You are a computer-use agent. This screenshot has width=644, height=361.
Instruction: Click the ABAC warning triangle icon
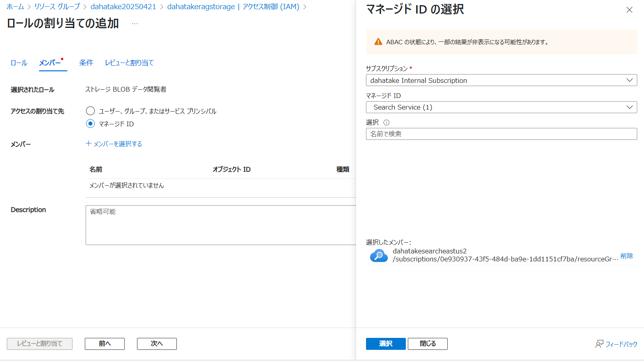(x=378, y=42)
